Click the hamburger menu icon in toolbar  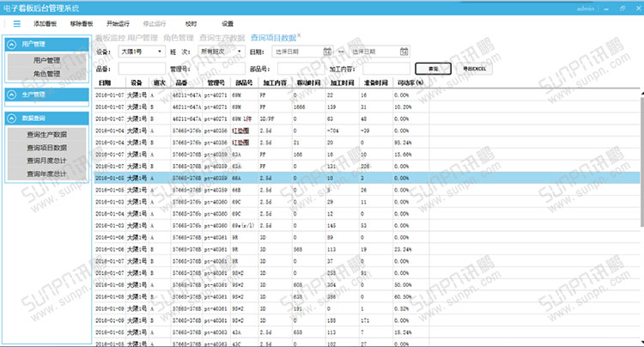(x=17, y=24)
